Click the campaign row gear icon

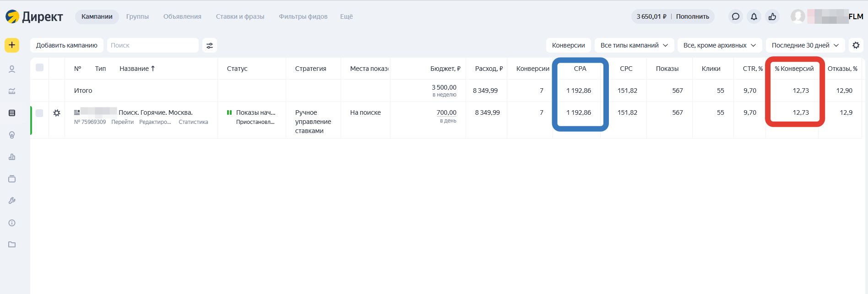click(x=57, y=113)
